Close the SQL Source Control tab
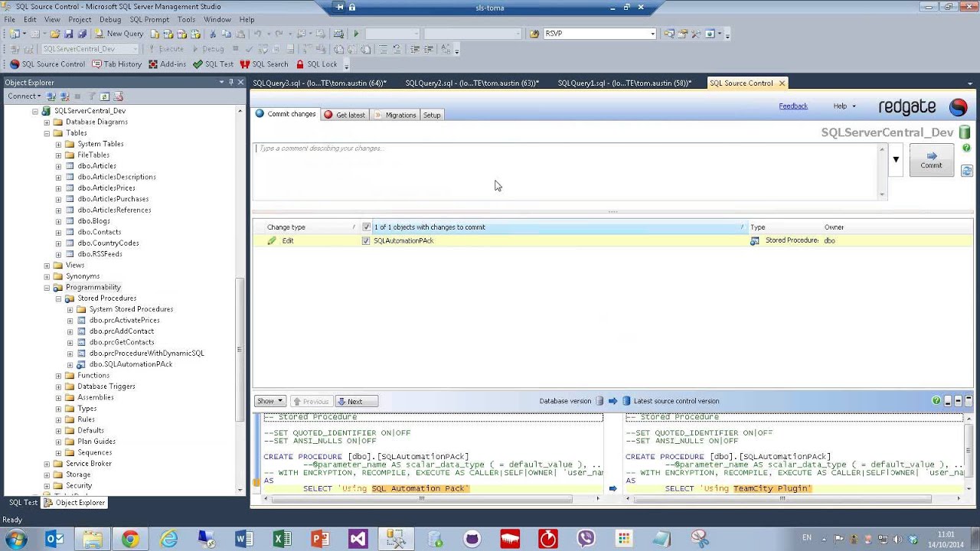This screenshot has height=551, width=980. click(x=782, y=83)
